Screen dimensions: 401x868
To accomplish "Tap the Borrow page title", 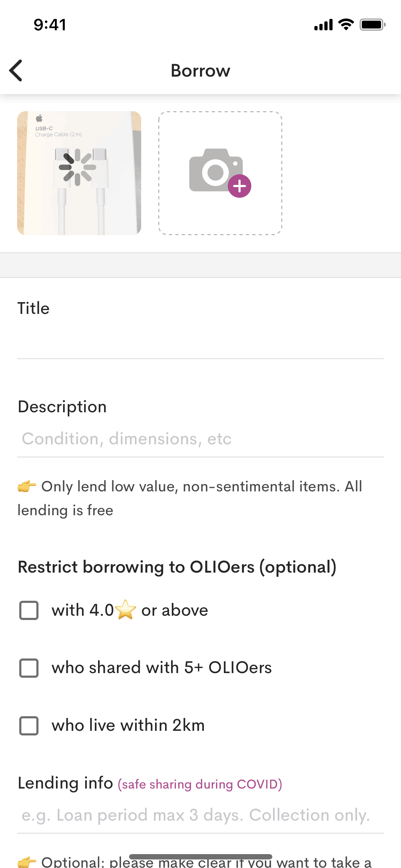I will tap(200, 71).
